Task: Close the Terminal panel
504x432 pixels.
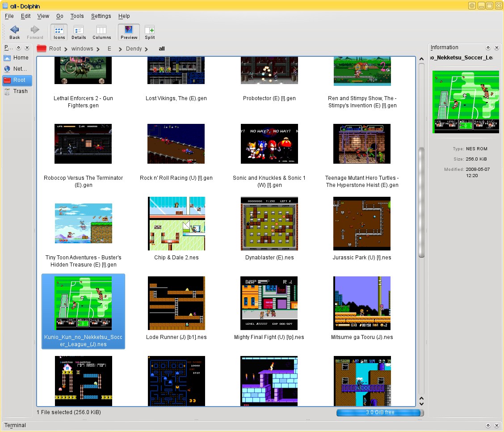Action: pos(496,426)
